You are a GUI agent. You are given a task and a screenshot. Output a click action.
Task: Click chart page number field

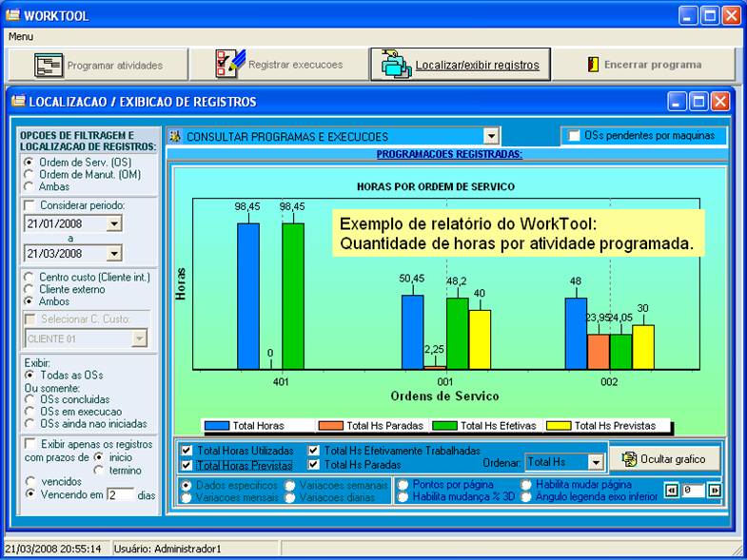pos(693,490)
